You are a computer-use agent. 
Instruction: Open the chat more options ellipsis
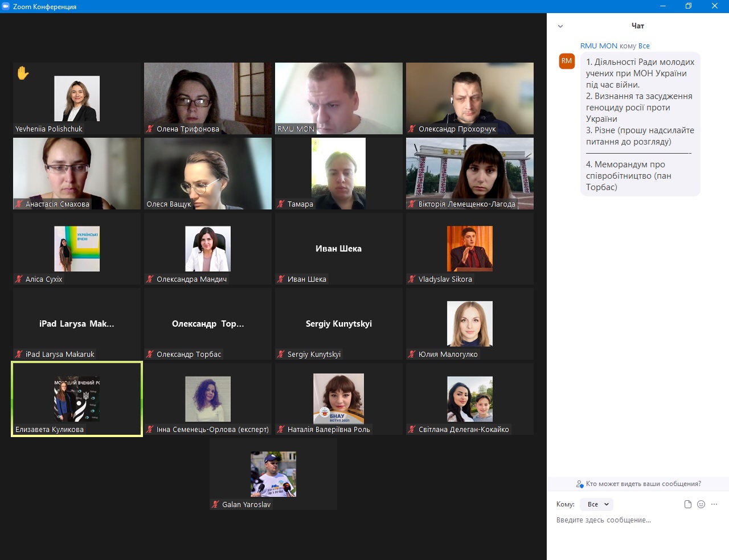[x=714, y=504]
